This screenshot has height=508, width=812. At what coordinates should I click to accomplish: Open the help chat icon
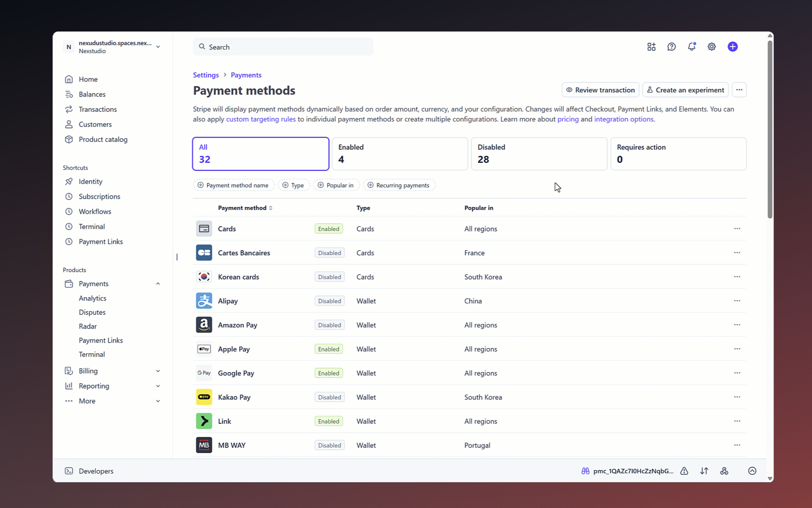[x=671, y=47]
